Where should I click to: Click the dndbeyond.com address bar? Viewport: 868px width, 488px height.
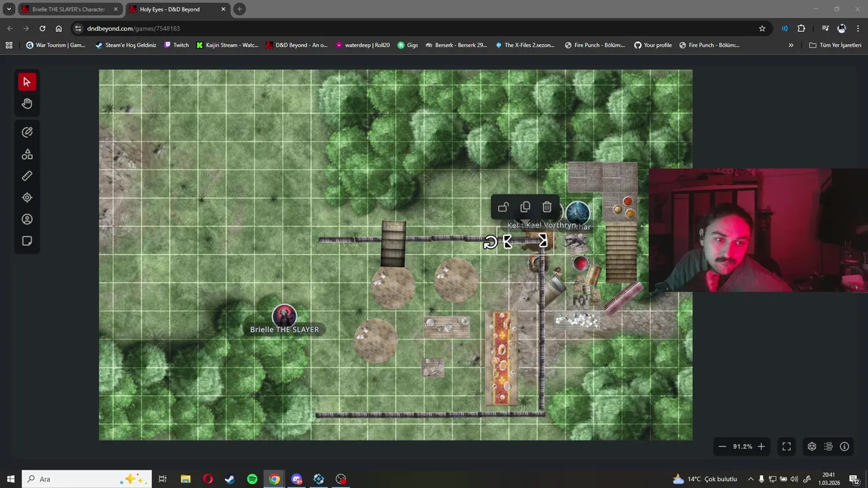point(420,28)
